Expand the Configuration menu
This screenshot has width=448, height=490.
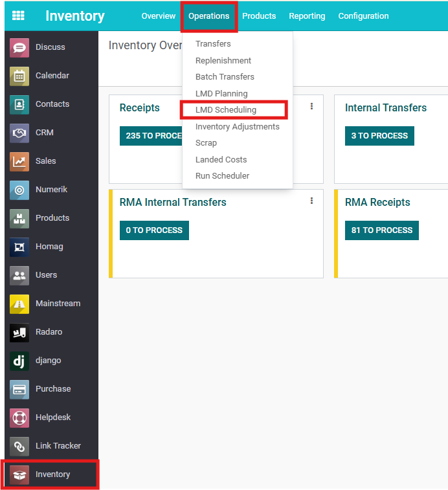pos(363,16)
